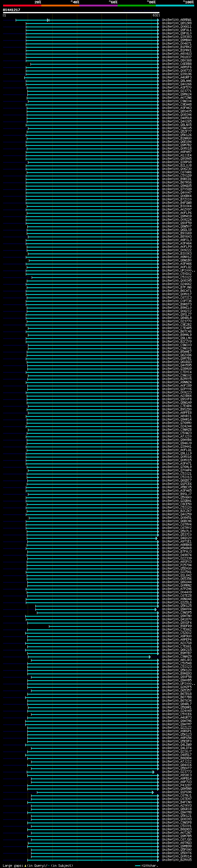197x868 pixels.
Task: Open hit UniRef100_C6ERB8
Action: click(176, 64)
